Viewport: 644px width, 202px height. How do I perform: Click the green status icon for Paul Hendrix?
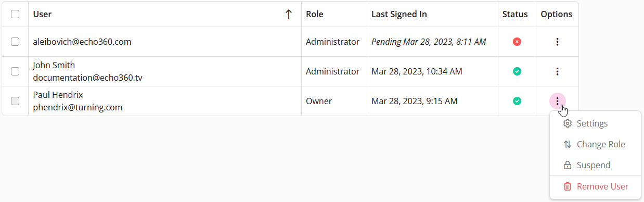517,101
